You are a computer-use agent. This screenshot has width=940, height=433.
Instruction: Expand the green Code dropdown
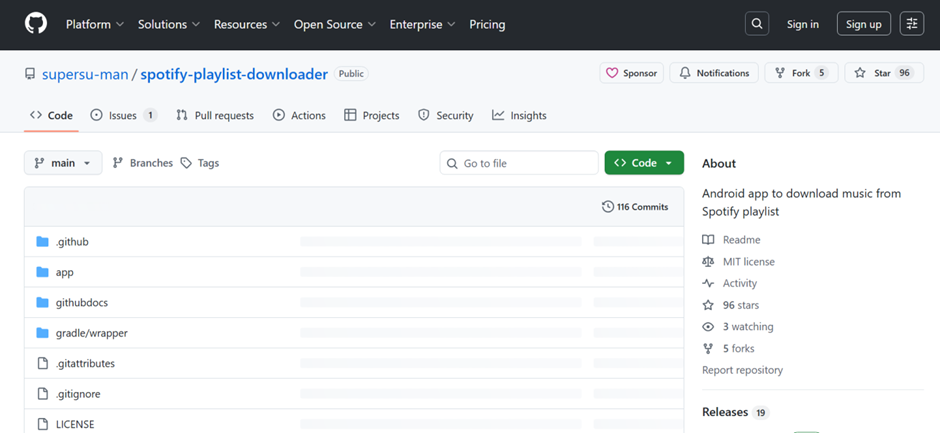(x=644, y=163)
